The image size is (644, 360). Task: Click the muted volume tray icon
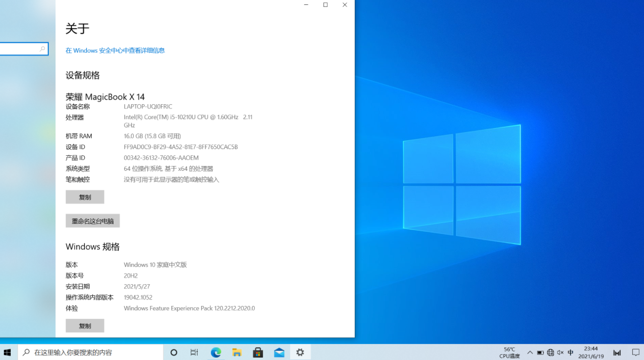(x=560, y=353)
